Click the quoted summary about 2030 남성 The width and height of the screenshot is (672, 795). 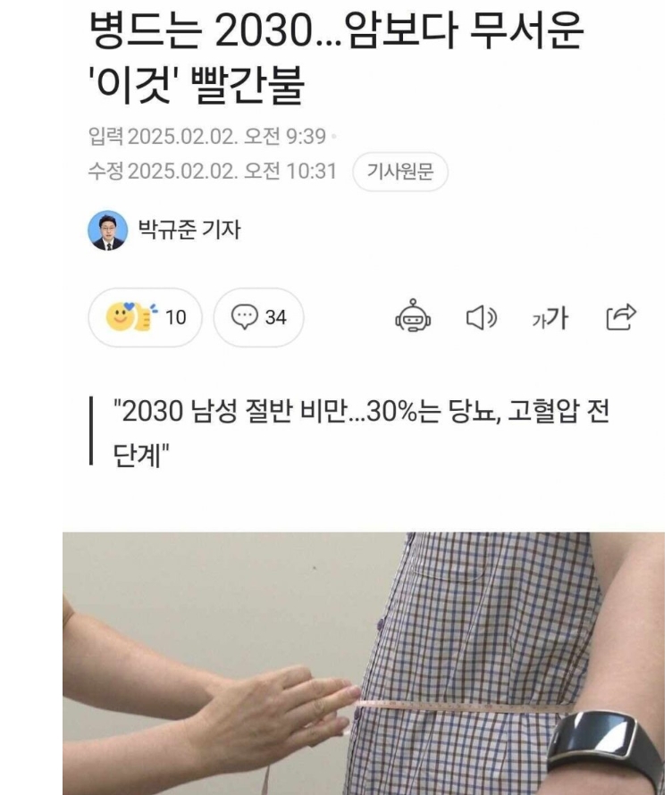click(x=361, y=432)
